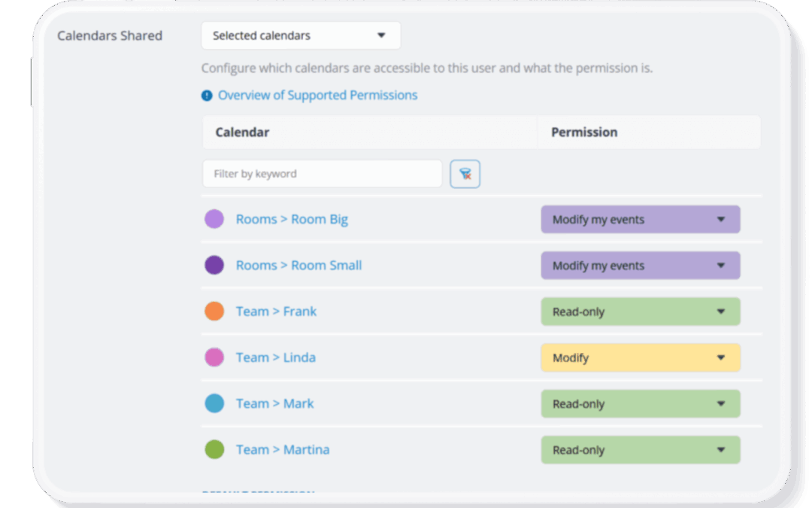812x508 pixels.
Task: Click the Calendar column header
Action: pyautogui.click(x=240, y=132)
